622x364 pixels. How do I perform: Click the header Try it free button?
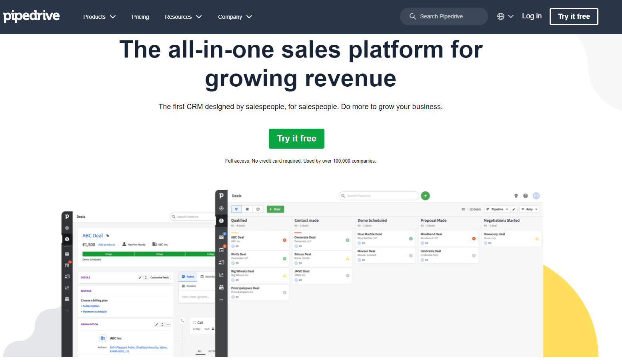pyautogui.click(x=574, y=16)
